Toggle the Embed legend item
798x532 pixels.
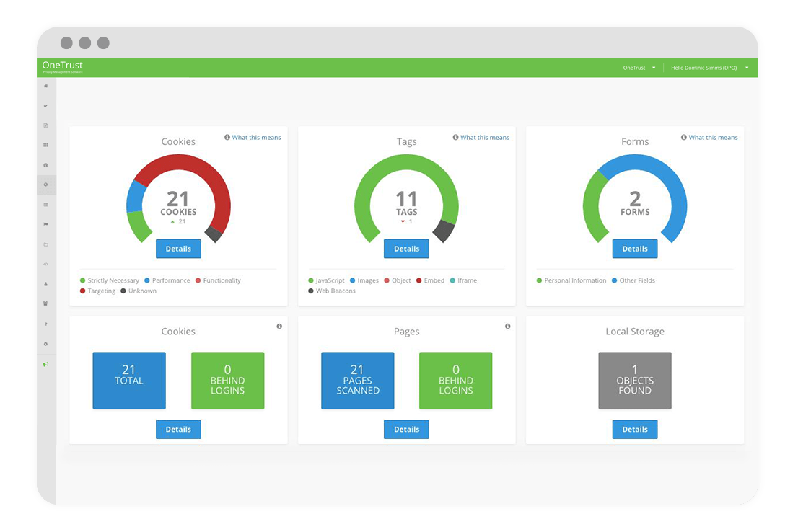pyautogui.click(x=430, y=280)
